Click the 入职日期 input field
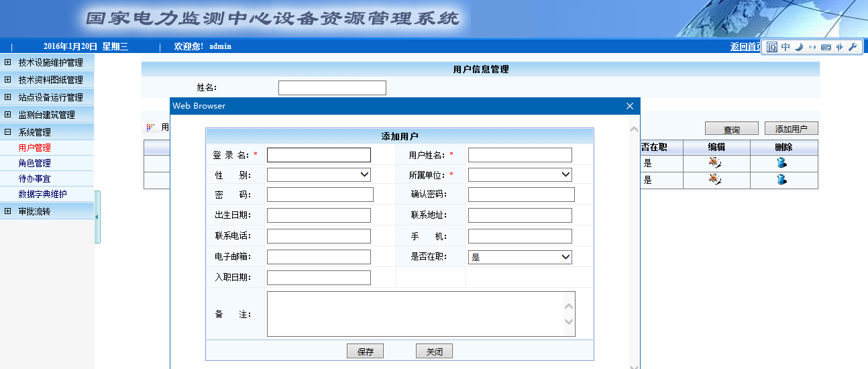Screen dimensions: 868x369 tap(319, 278)
